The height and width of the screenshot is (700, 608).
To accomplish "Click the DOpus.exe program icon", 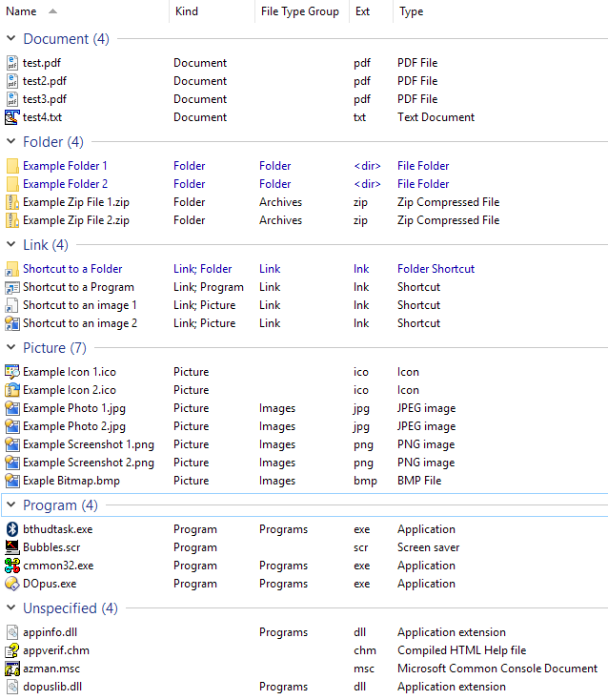I will point(12,584).
